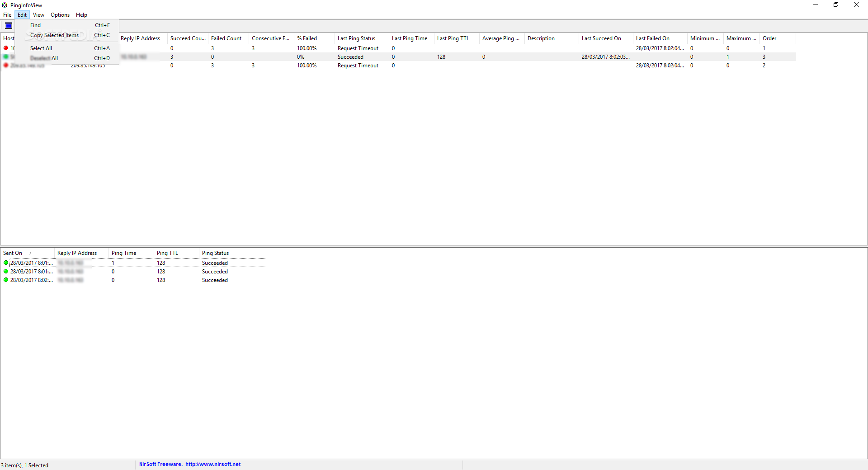868x470 pixels.
Task: Sort by Description column header
Action: [552, 38]
